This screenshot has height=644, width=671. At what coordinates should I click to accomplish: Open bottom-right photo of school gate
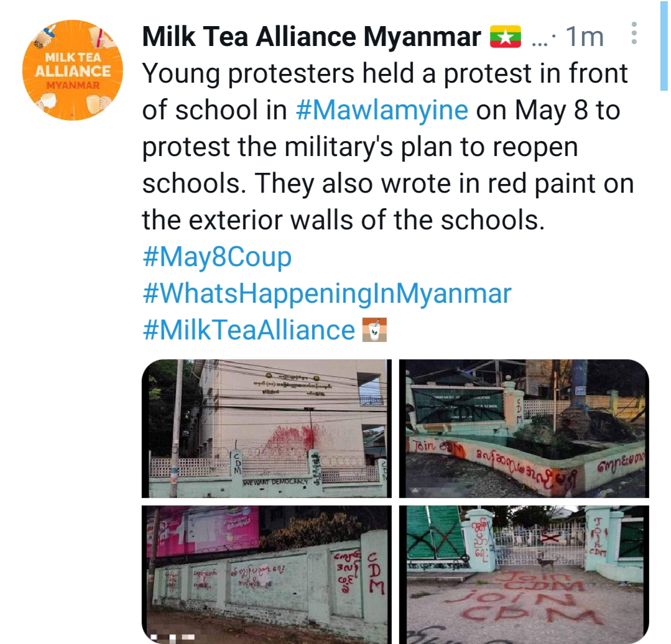coord(524,575)
